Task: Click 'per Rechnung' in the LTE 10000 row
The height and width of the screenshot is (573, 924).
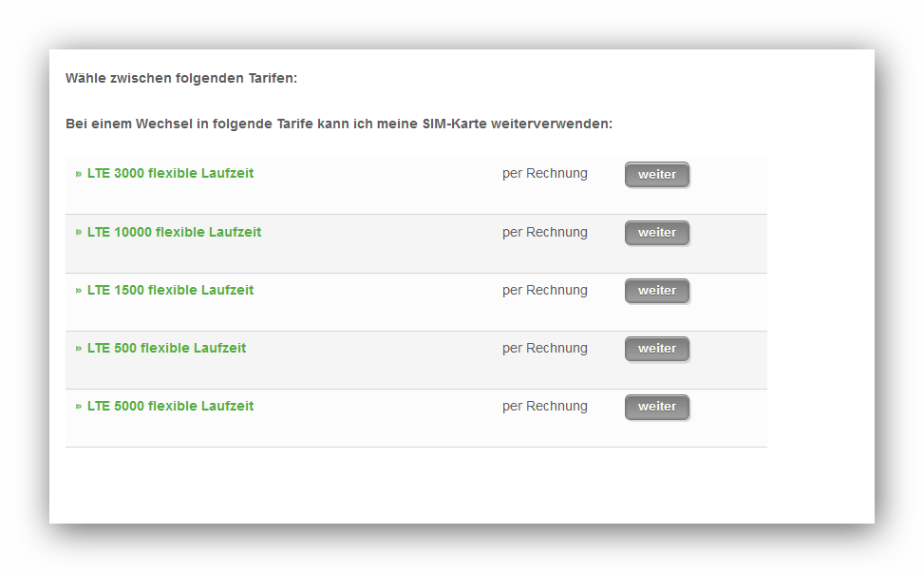Action: (545, 233)
